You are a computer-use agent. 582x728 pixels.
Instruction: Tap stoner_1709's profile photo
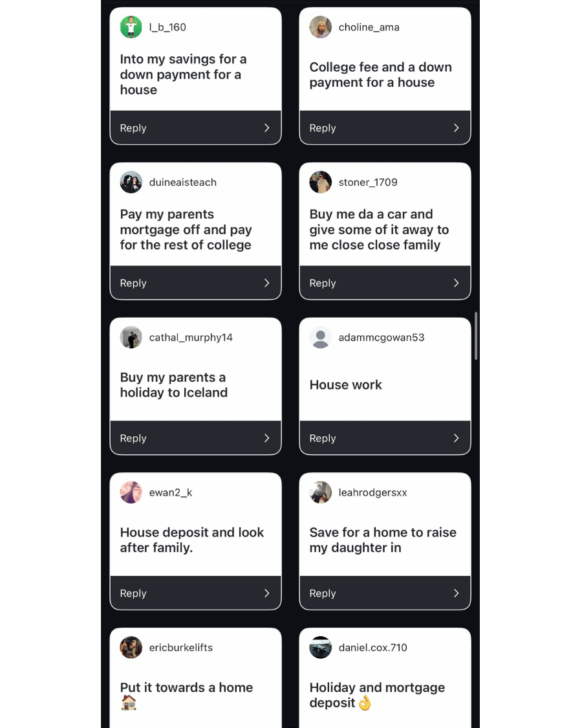(x=321, y=182)
